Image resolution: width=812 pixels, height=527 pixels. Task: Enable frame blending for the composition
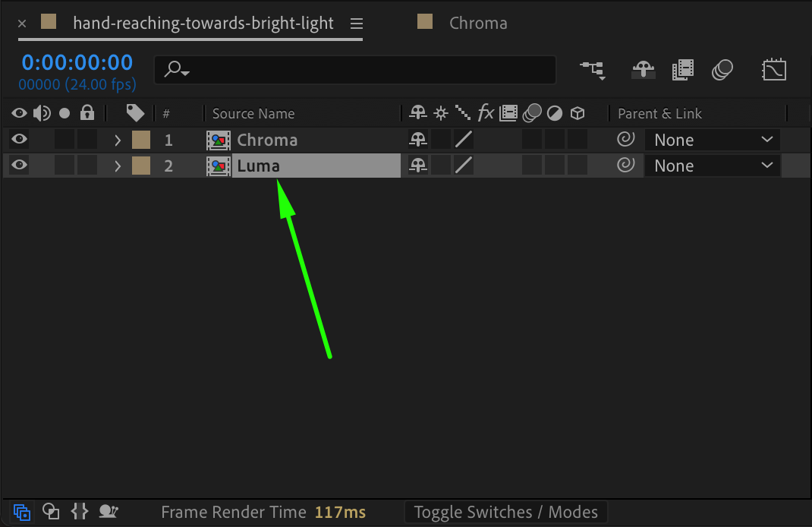(x=683, y=70)
